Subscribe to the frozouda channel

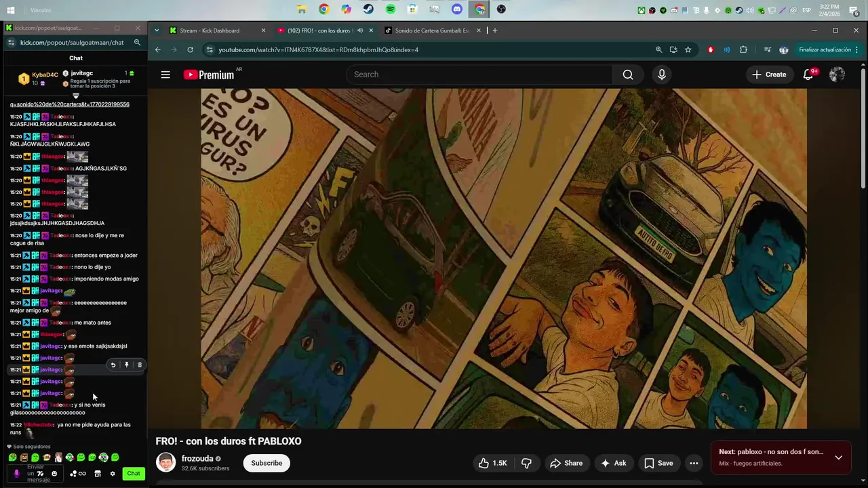tap(267, 463)
